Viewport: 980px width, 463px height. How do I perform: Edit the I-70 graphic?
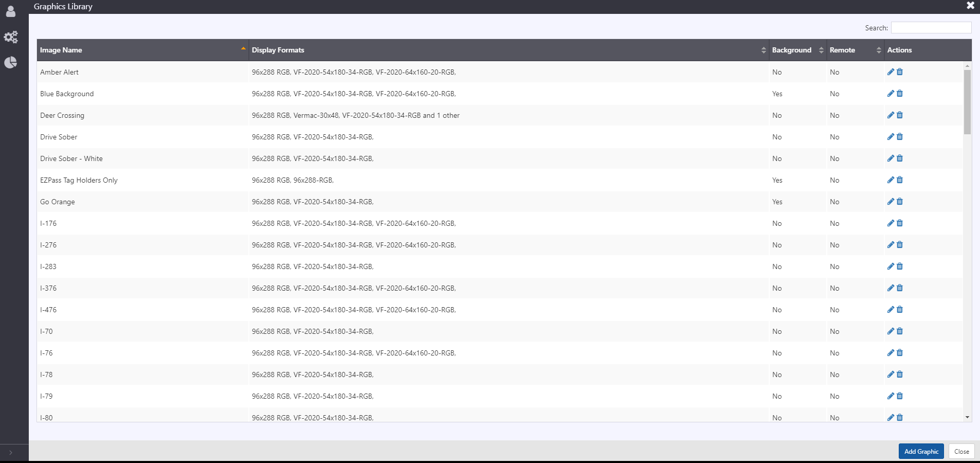pos(891,331)
